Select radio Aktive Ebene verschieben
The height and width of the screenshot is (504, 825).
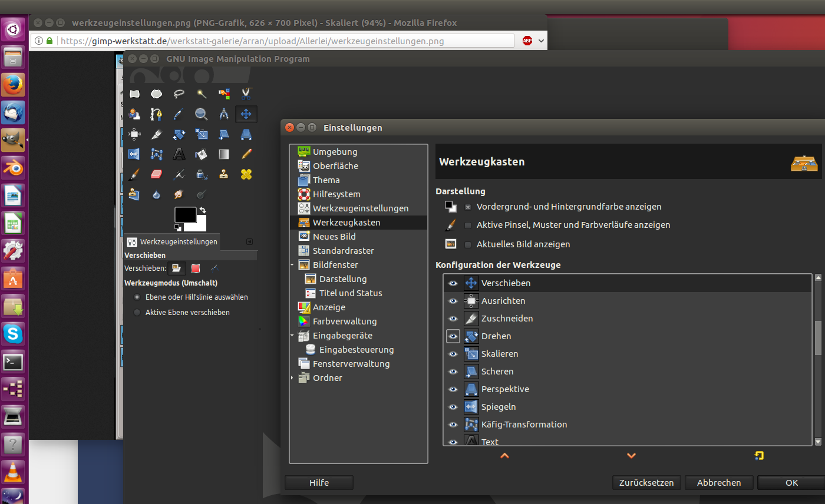[x=137, y=313]
